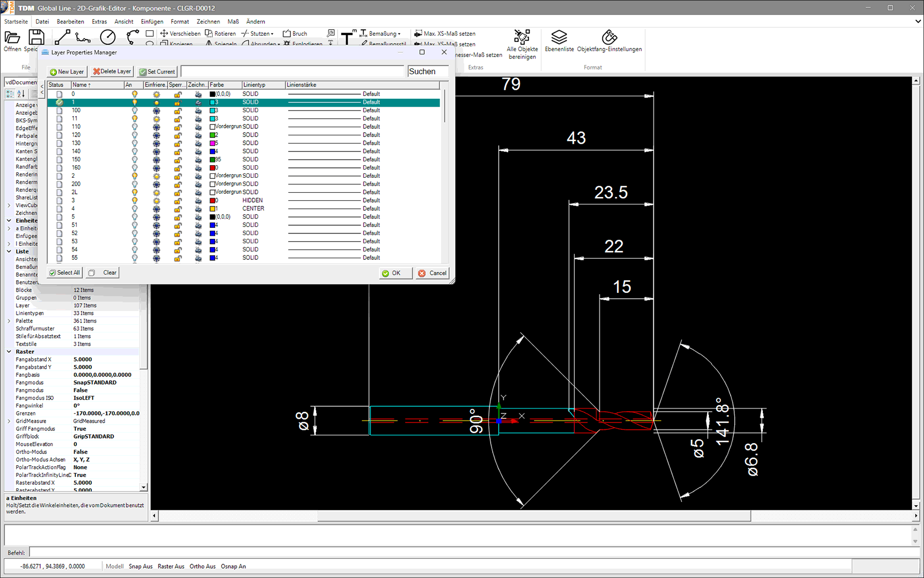924x578 pixels.
Task: Collapse the Einheiten category in properties
Action: pyautogui.click(x=9, y=221)
